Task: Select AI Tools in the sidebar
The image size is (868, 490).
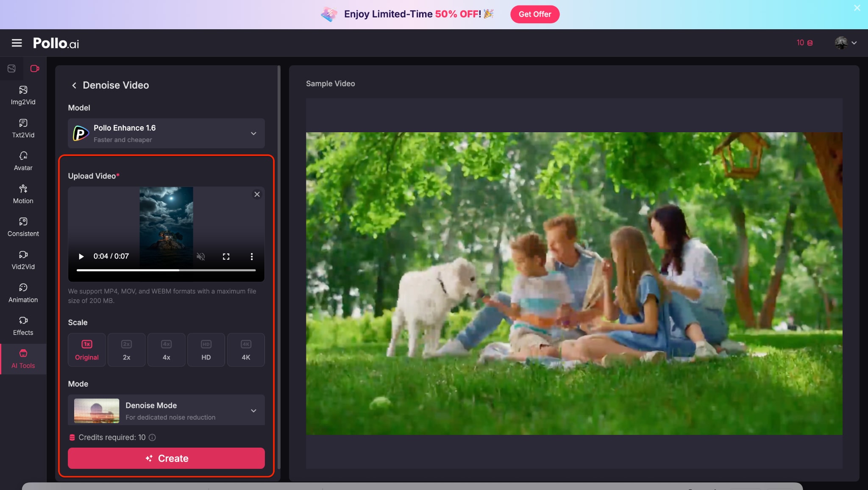Action: (23, 359)
